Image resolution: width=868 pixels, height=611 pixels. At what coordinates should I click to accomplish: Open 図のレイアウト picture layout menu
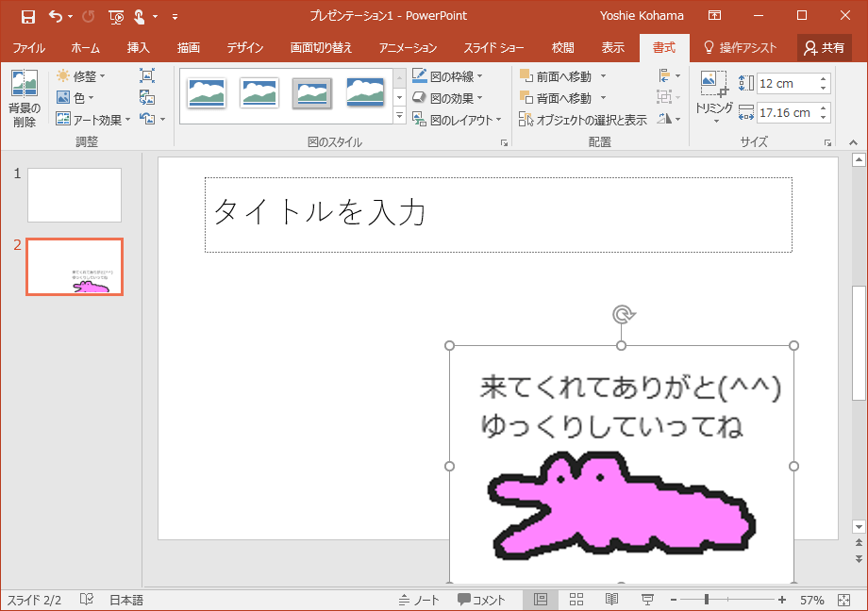[458, 120]
